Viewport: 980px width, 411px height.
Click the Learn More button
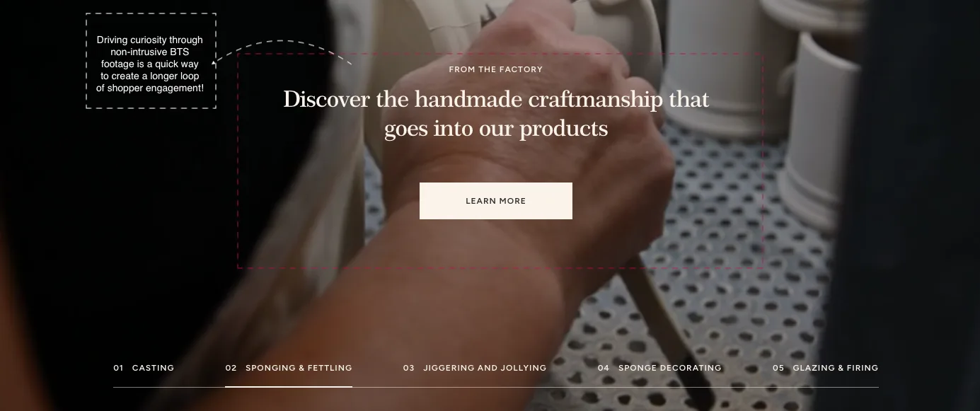click(x=495, y=201)
